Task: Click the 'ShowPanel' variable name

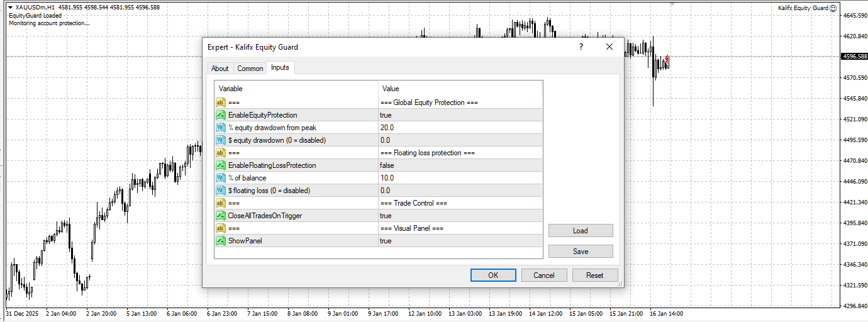Action: click(245, 241)
